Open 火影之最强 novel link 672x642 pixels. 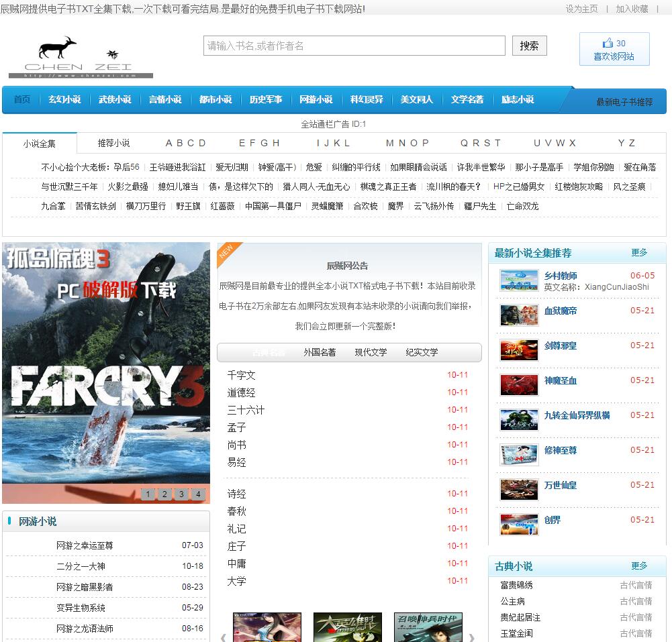click(x=128, y=186)
